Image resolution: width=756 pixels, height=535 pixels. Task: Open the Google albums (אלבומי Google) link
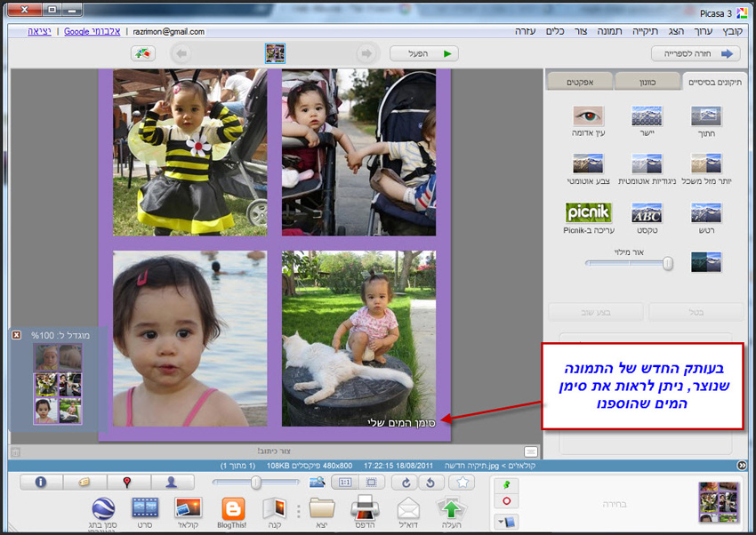tap(92, 31)
